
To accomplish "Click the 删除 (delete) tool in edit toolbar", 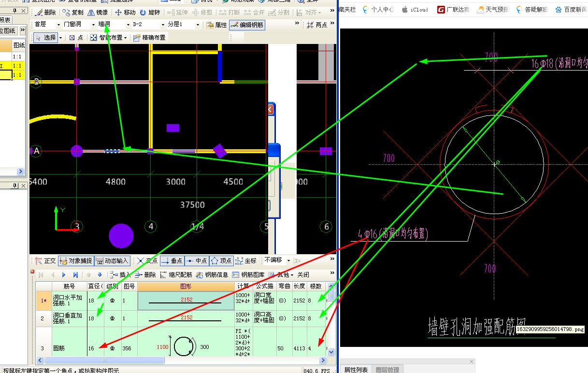I will point(45,13).
